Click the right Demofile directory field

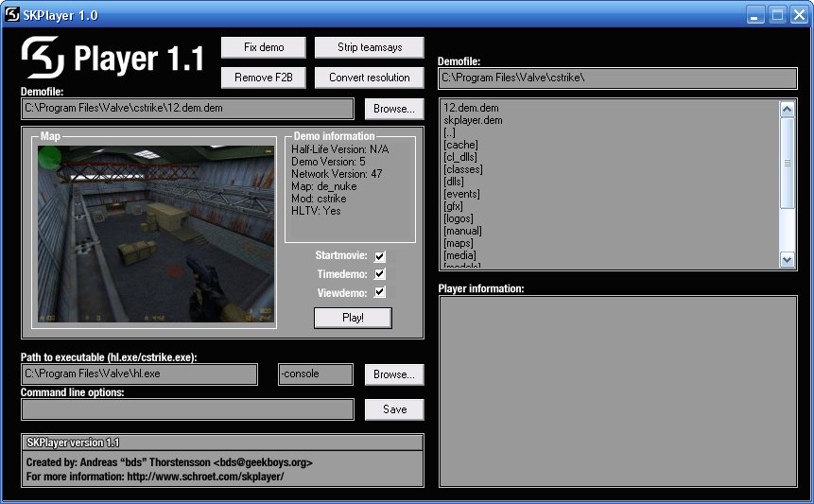(x=617, y=78)
